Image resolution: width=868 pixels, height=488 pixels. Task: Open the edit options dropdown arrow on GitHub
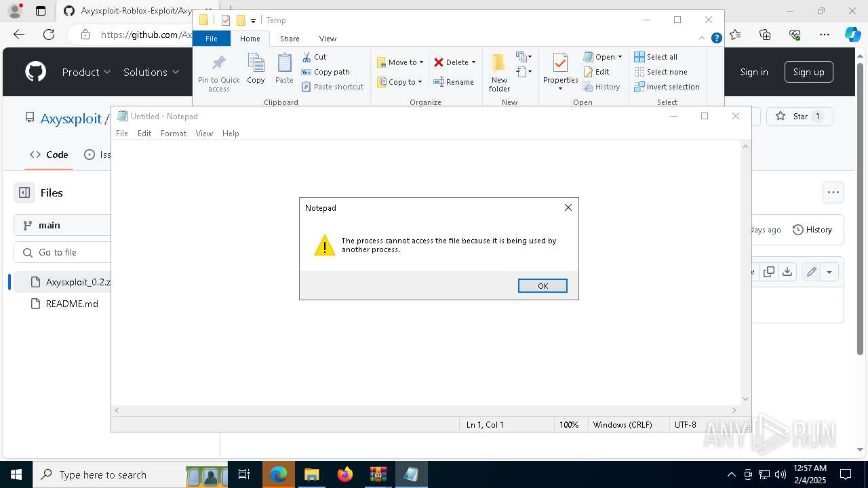pos(829,272)
